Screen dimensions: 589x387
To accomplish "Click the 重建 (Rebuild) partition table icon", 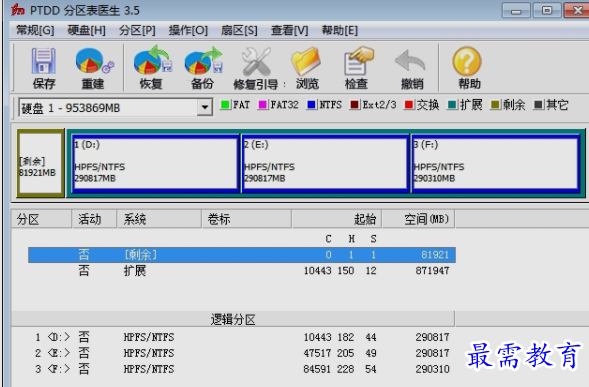I will (x=94, y=62).
